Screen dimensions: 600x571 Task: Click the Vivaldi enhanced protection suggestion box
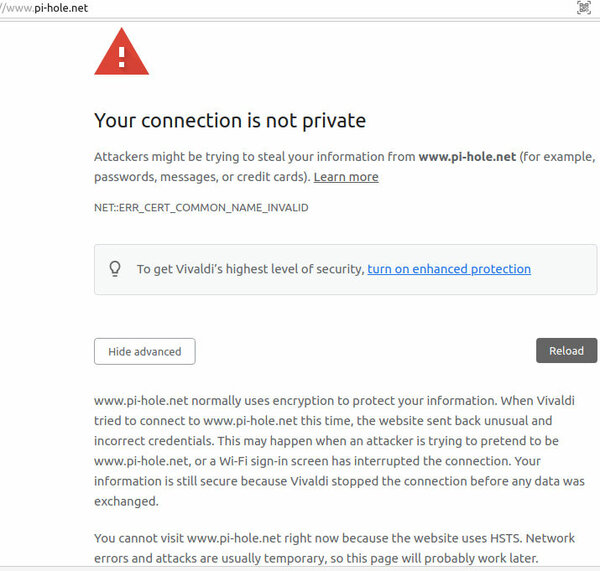click(x=345, y=269)
